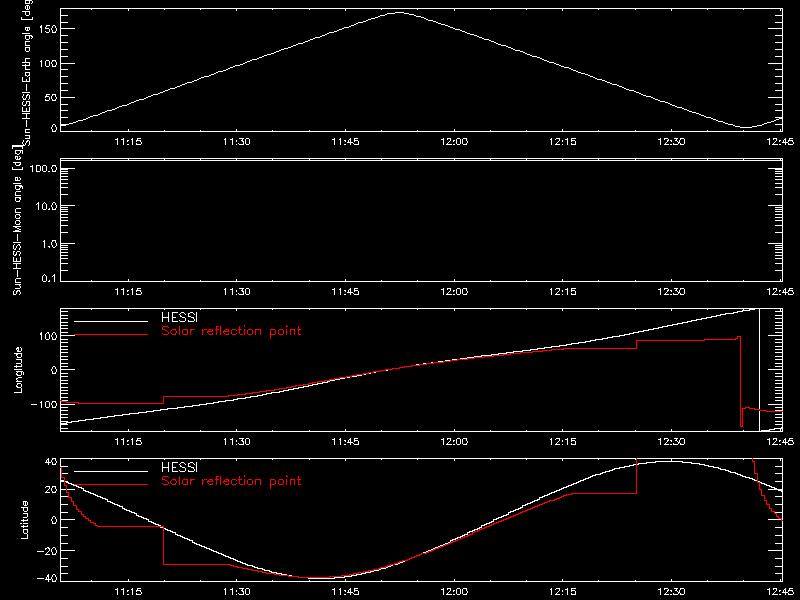The image size is (800, 600).
Task: Click the 20 tick on Latitude axis
Action: (x=51, y=490)
